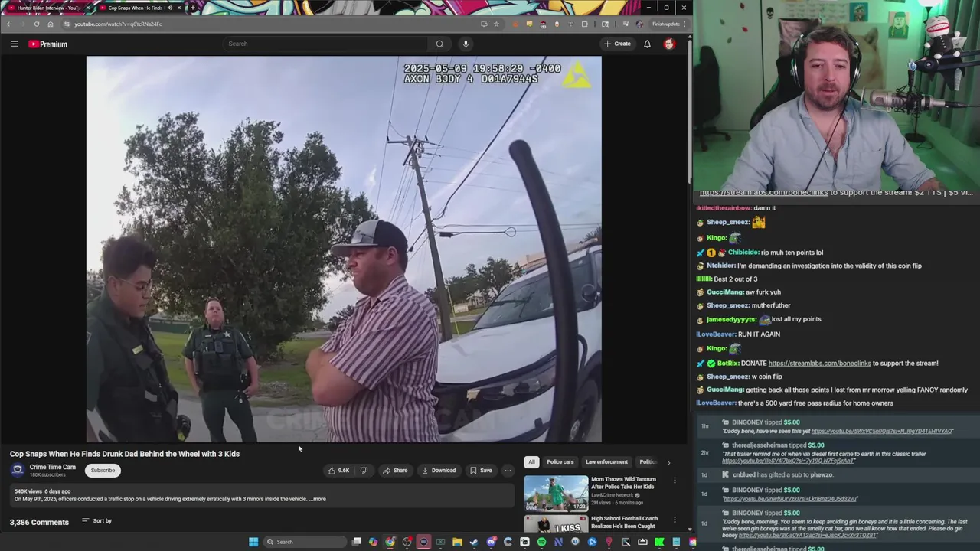Open the comments Sort by dropdown
The width and height of the screenshot is (980, 551).
[96, 521]
